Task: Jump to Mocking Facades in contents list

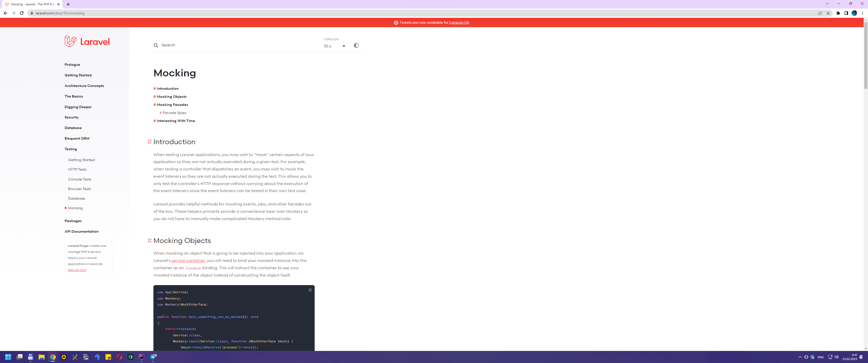Action: click(x=172, y=105)
